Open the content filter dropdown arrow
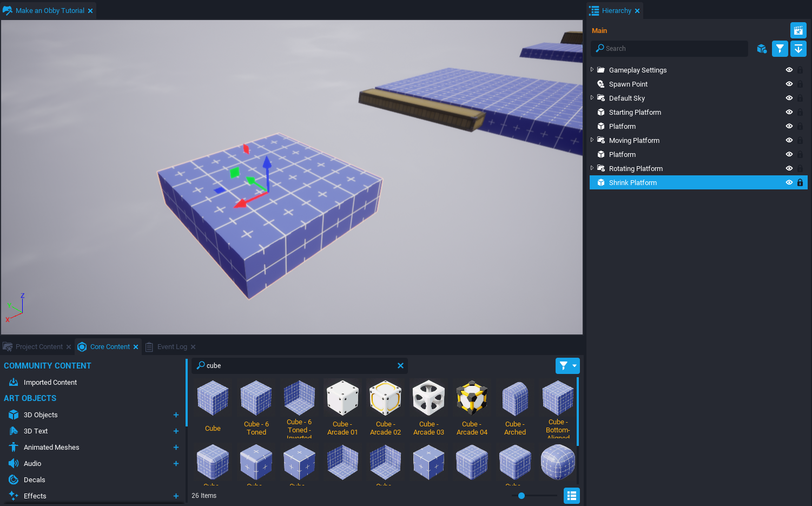The height and width of the screenshot is (506, 812). [x=575, y=366]
